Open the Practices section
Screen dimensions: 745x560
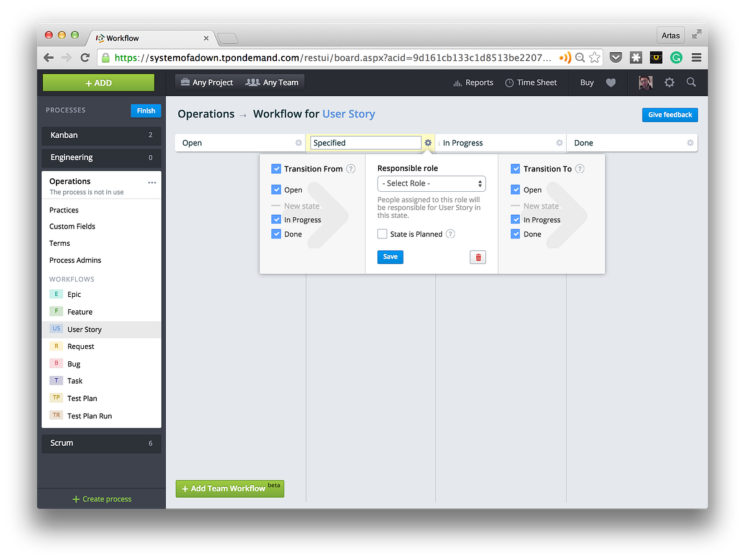pos(64,210)
